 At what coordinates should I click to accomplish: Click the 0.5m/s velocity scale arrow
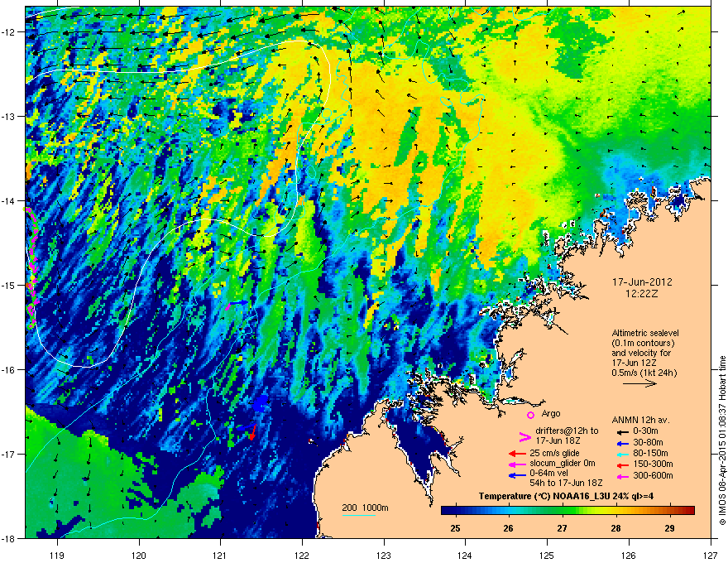pos(639,383)
